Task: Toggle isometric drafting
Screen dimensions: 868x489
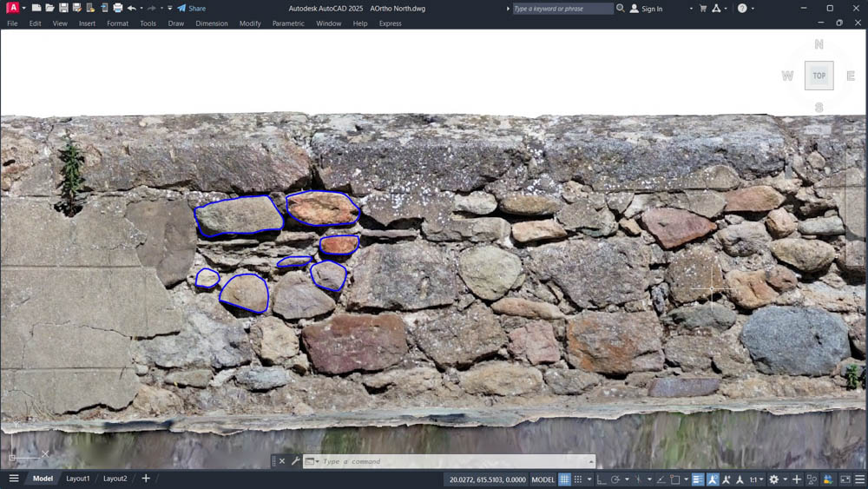Action: coord(638,479)
